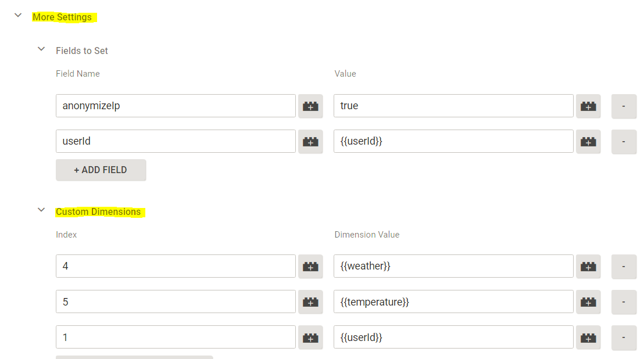
Task: Click variable icon next to index 5
Action: [x=310, y=302]
